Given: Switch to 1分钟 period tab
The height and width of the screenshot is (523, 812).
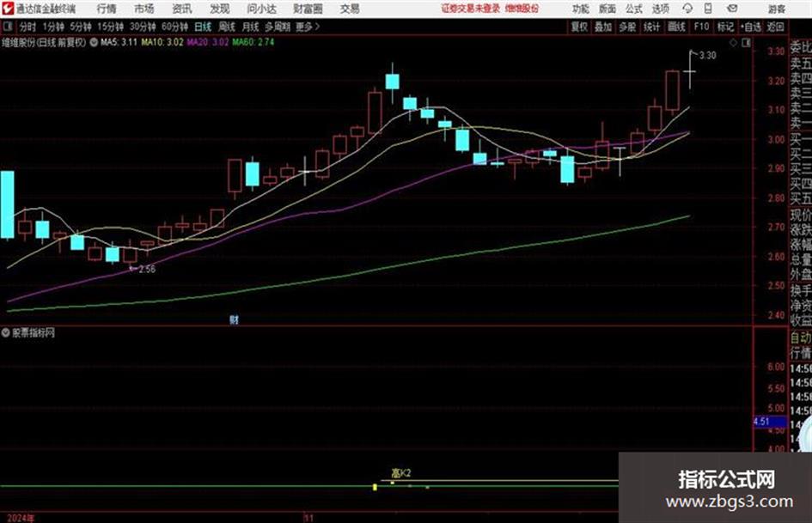Looking at the screenshot, I should click(x=52, y=27).
